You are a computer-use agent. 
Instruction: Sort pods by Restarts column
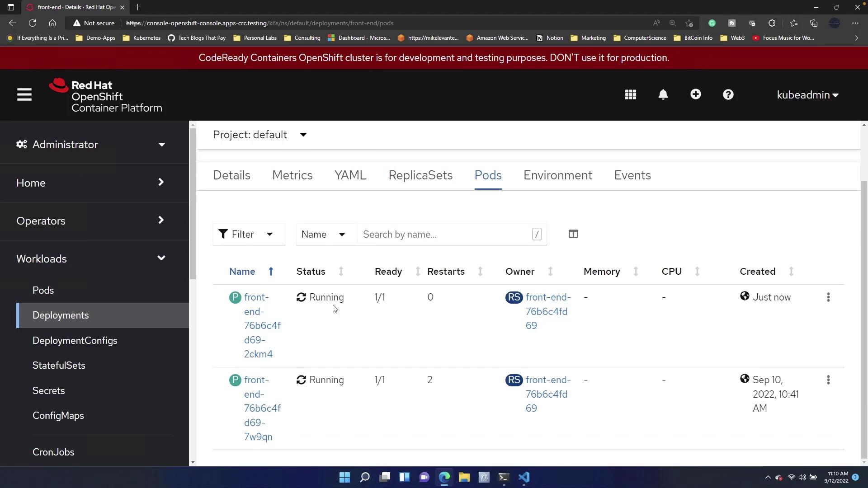[x=446, y=272]
